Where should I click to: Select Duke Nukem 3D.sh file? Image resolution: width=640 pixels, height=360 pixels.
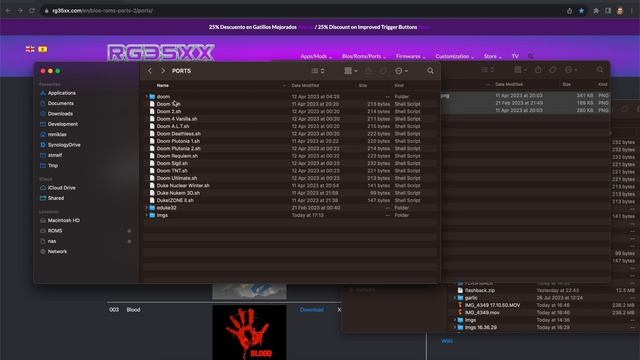178,193
